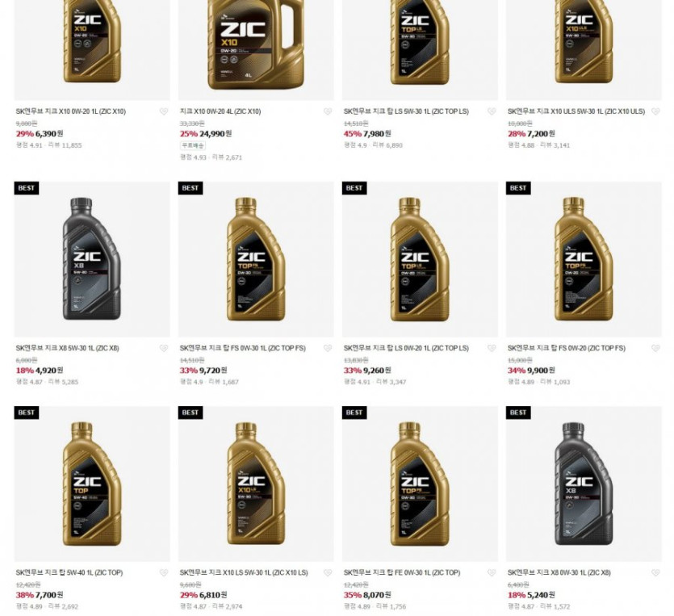Click the SK엔무브 지크 X8 5W-30 1L title

pos(67,348)
